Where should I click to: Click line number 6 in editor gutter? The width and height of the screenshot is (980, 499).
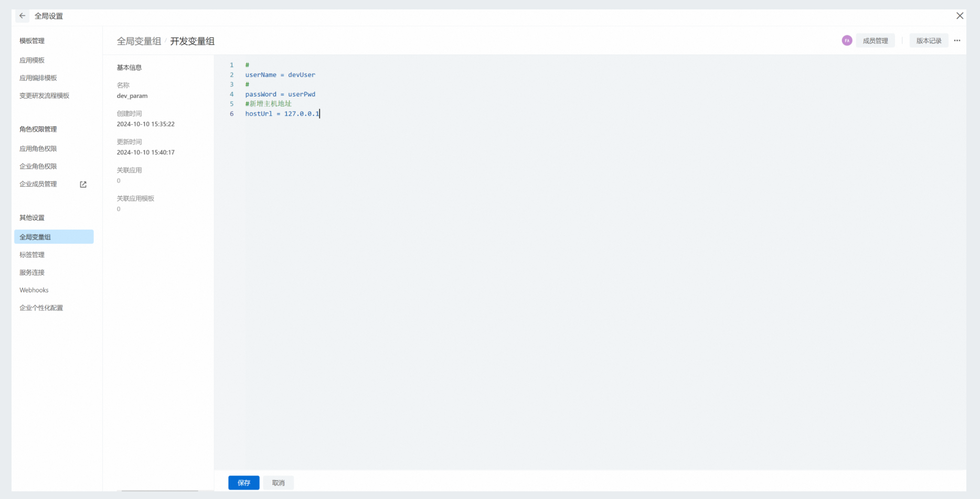[x=231, y=114]
